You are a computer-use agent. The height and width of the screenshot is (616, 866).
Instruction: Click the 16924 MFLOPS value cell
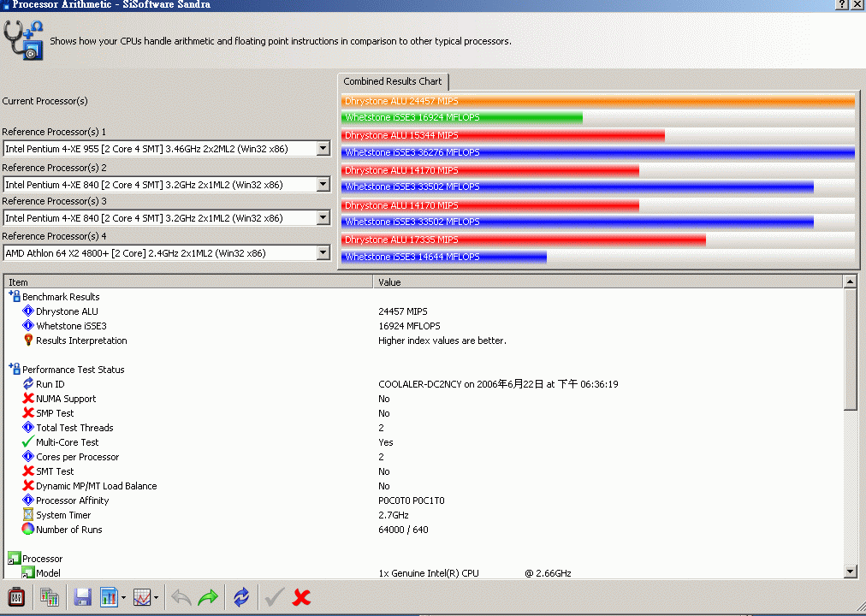point(409,326)
